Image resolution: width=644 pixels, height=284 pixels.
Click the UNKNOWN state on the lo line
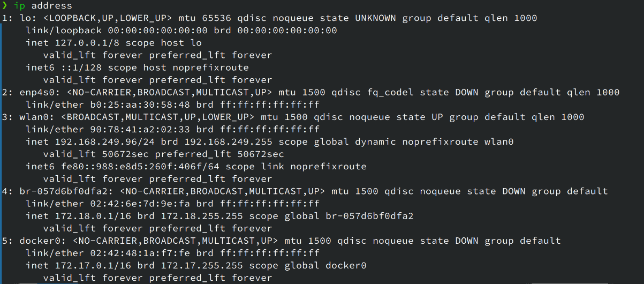coord(376,18)
